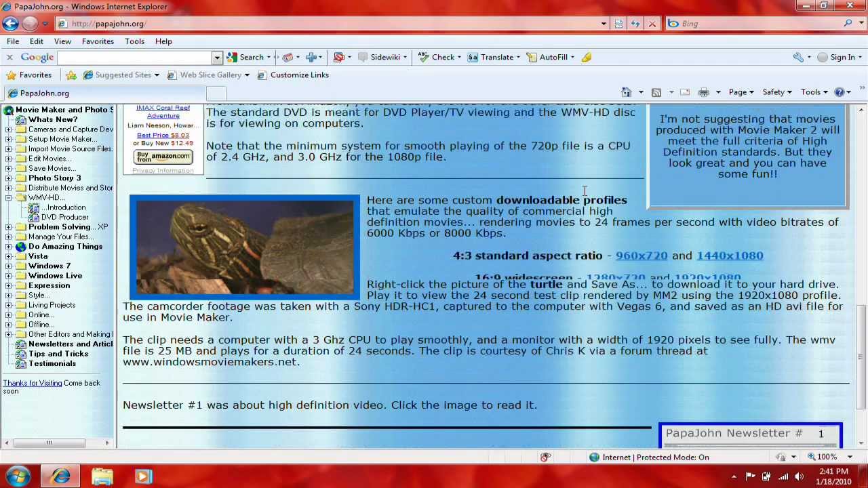Screen dimensions: 868x488
Task: Click the Buy from amazon.com button
Action: 163,157
